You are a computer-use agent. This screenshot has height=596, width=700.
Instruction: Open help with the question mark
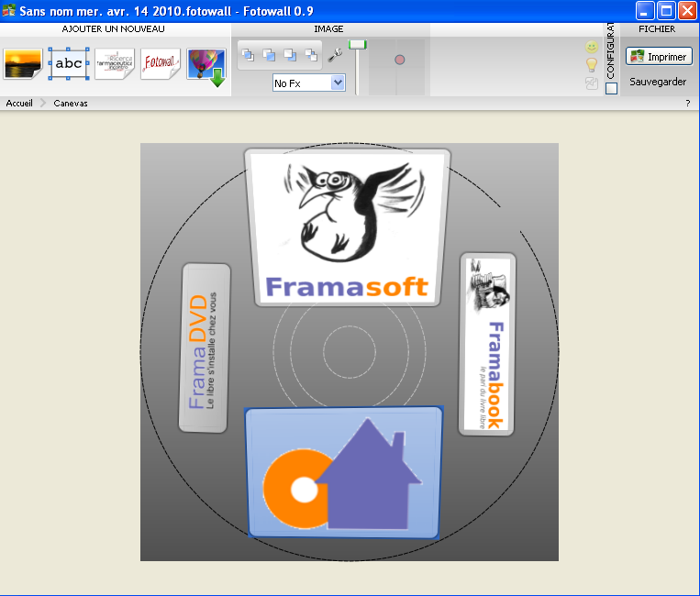(687, 103)
